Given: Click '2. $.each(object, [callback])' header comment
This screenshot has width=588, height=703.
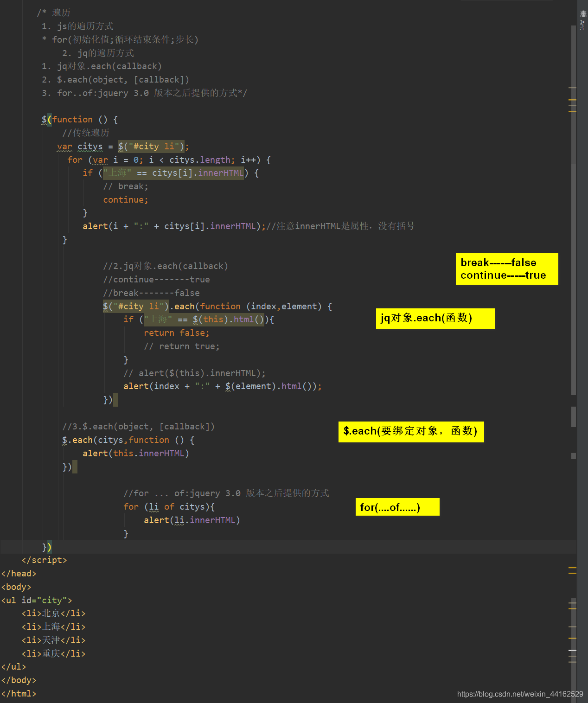Looking at the screenshot, I should click(115, 80).
